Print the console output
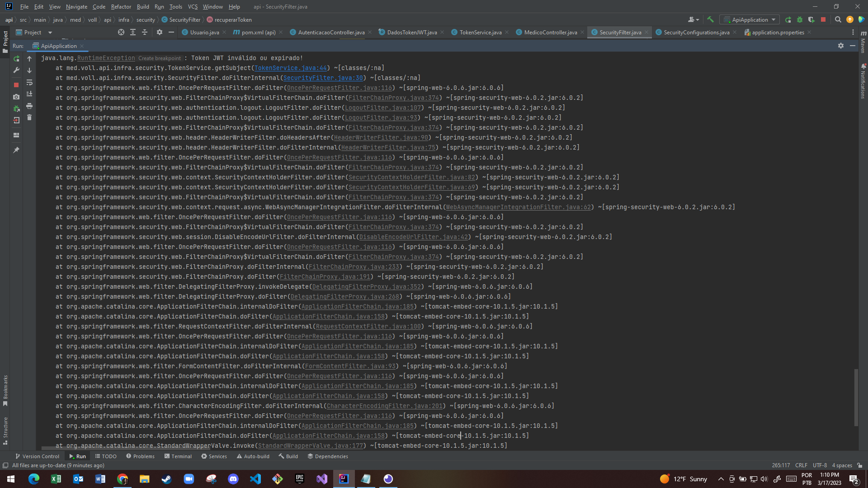 29,106
